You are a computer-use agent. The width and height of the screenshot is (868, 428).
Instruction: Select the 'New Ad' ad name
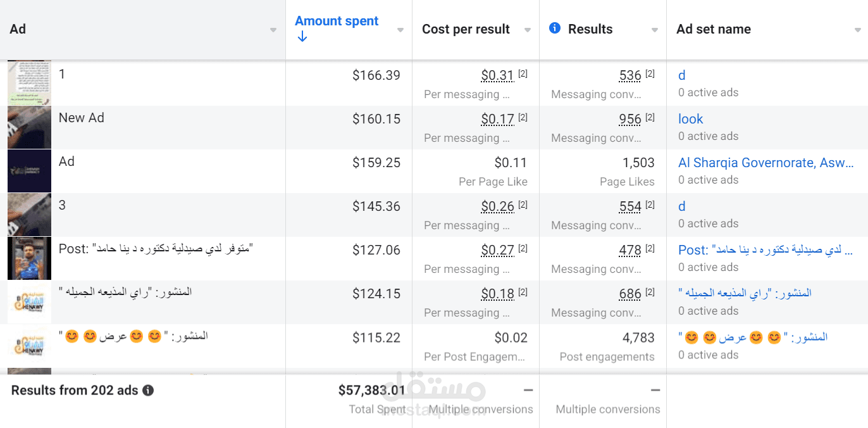pos(81,118)
